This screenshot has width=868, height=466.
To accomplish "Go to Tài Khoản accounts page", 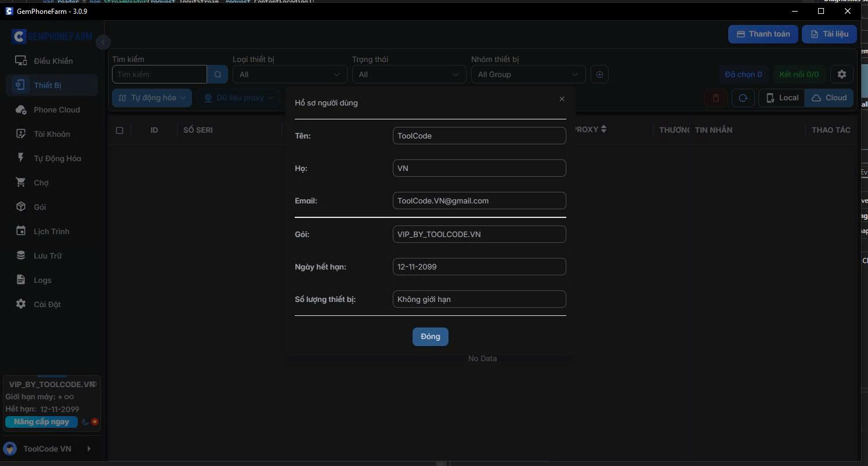I will pos(52,134).
